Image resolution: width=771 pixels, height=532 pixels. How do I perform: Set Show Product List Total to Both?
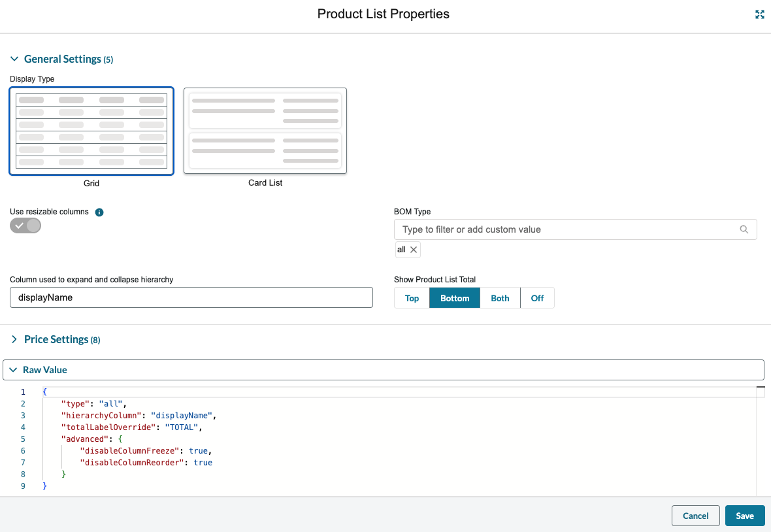pos(500,298)
